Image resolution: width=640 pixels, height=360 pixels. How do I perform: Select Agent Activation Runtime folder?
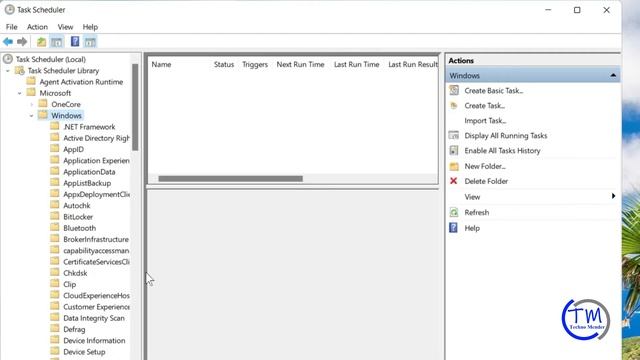pos(81,82)
